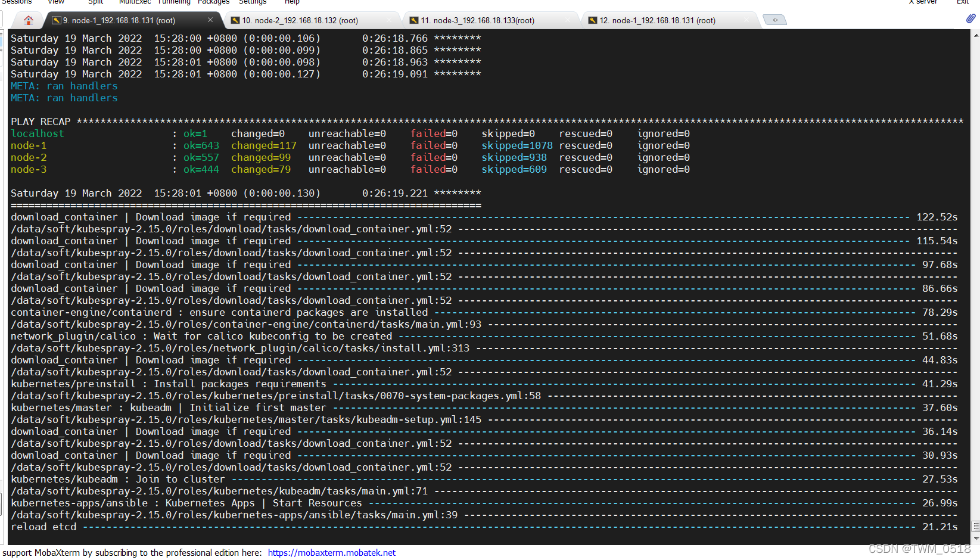980x560 pixels.
Task: Open the mobaxterm.mobatek.net link
Action: tap(331, 553)
